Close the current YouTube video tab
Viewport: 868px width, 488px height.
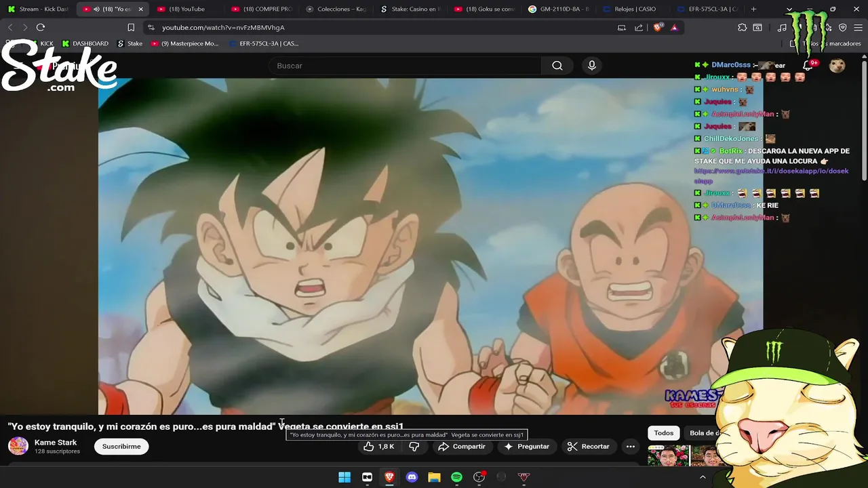140,9
